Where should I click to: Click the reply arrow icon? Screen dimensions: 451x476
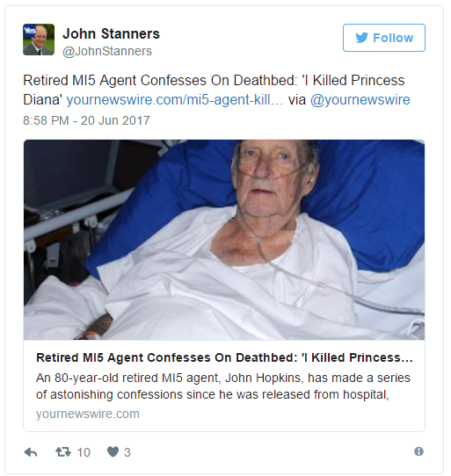click(x=31, y=452)
